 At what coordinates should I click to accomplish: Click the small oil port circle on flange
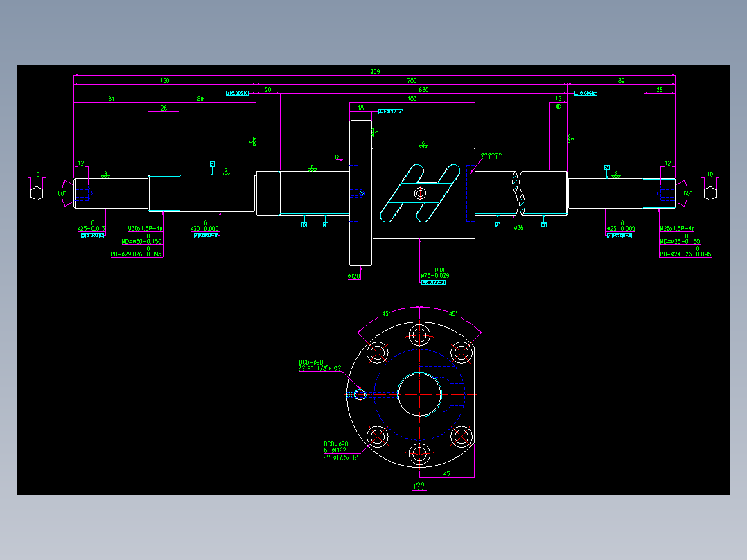(x=360, y=394)
